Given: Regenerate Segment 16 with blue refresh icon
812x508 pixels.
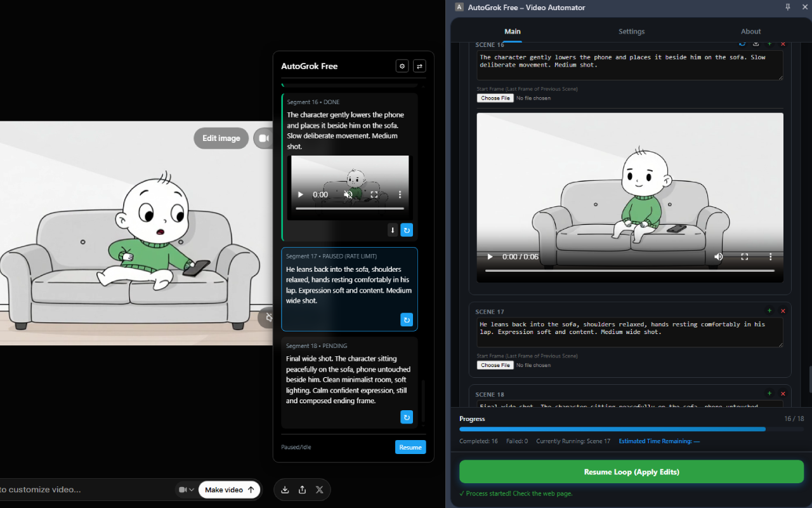Looking at the screenshot, I should pos(407,230).
